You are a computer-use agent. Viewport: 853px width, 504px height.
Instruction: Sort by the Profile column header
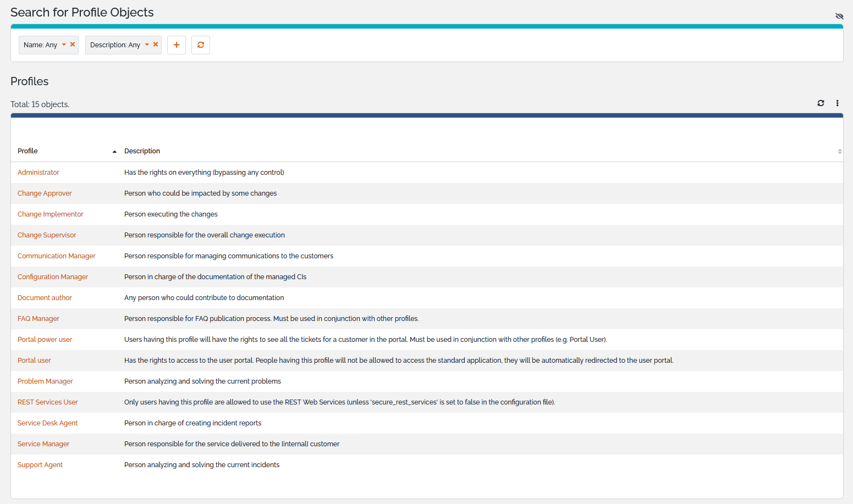coord(27,151)
